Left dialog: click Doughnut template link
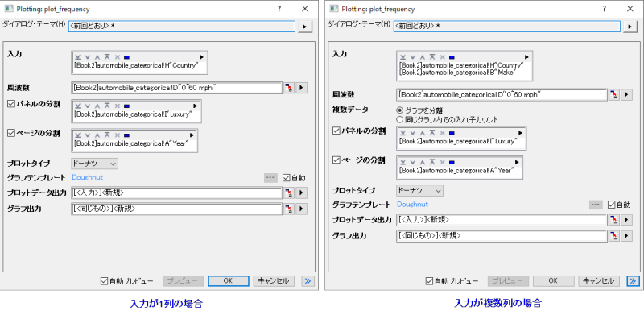This screenshot has width=644, height=311. [88, 177]
